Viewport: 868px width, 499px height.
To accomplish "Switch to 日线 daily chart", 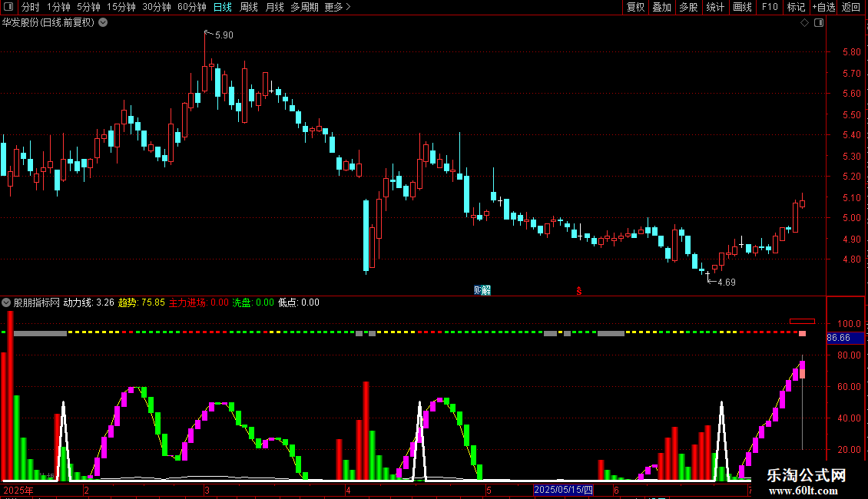I will pyautogui.click(x=223, y=7).
